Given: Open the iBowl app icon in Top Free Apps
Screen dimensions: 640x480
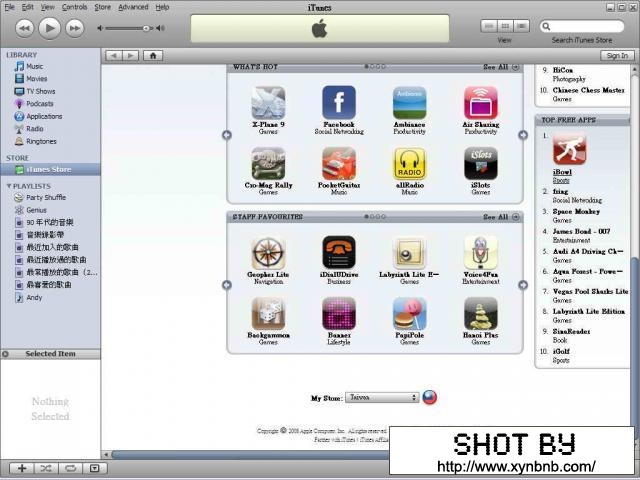Looking at the screenshot, I should click(x=569, y=149).
